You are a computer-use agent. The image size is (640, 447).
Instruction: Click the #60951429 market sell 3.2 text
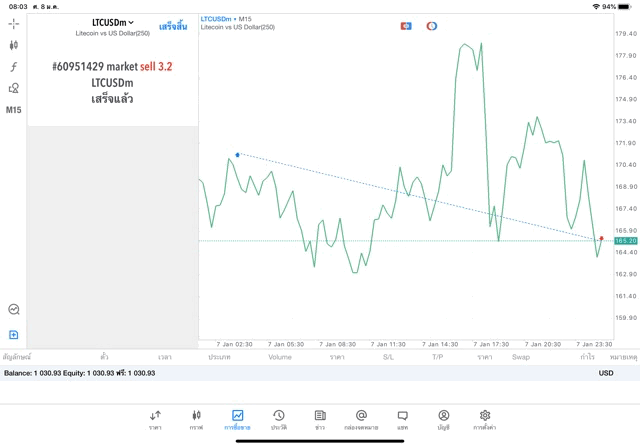(112, 67)
